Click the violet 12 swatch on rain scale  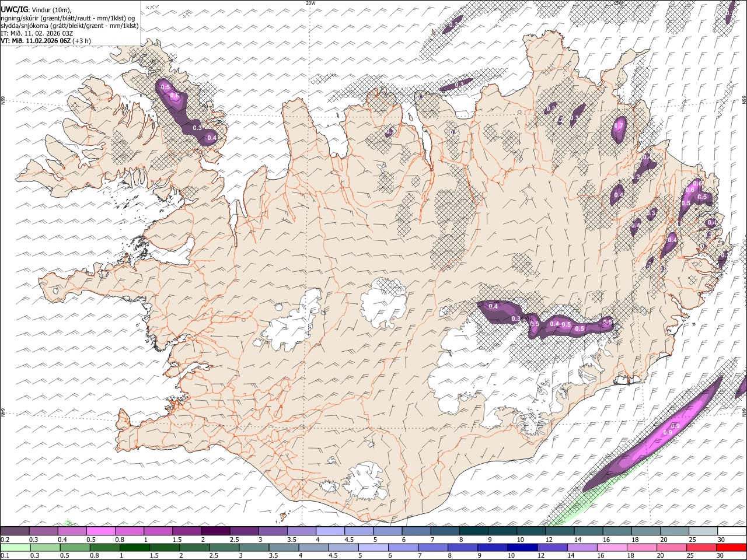click(553, 547)
